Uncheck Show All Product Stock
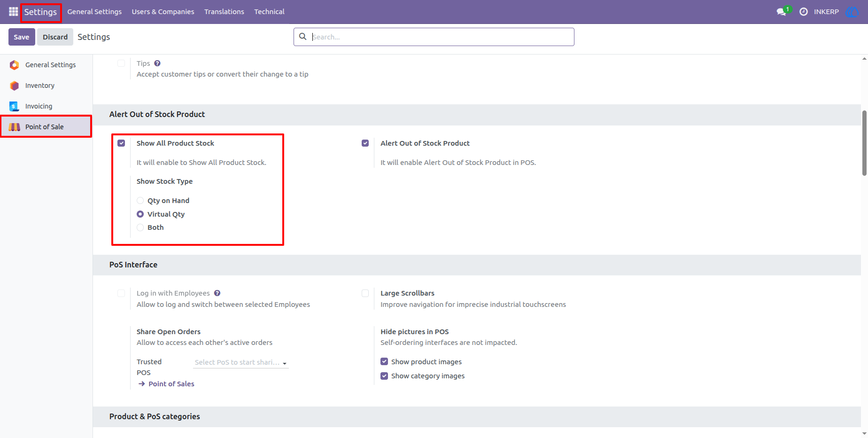This screenshot has height=438, width=868. click(x=121, y=143)
